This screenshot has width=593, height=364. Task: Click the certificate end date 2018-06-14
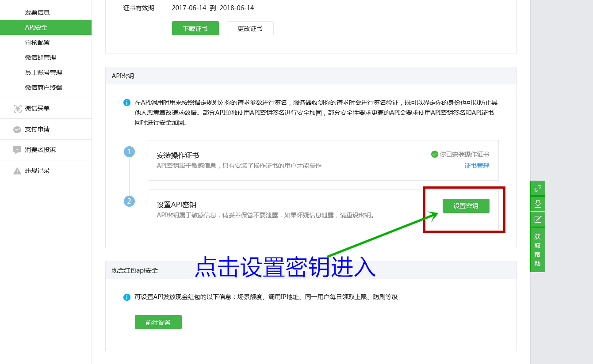click(237, 8)
